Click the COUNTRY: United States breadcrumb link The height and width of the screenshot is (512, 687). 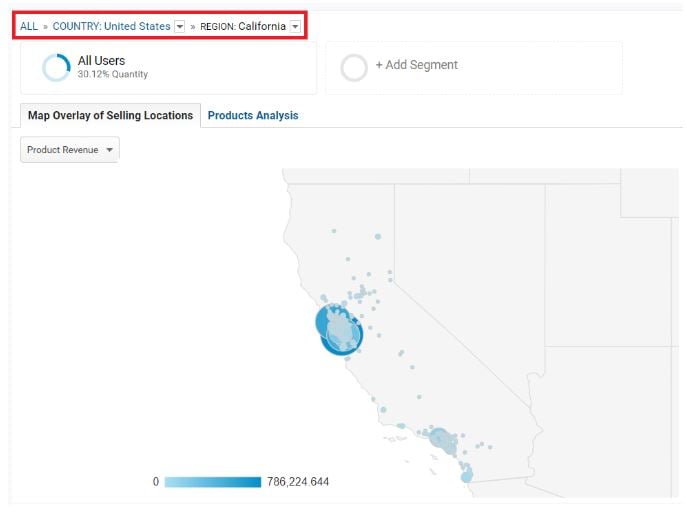pyautogui.click(x=111, y=26)
